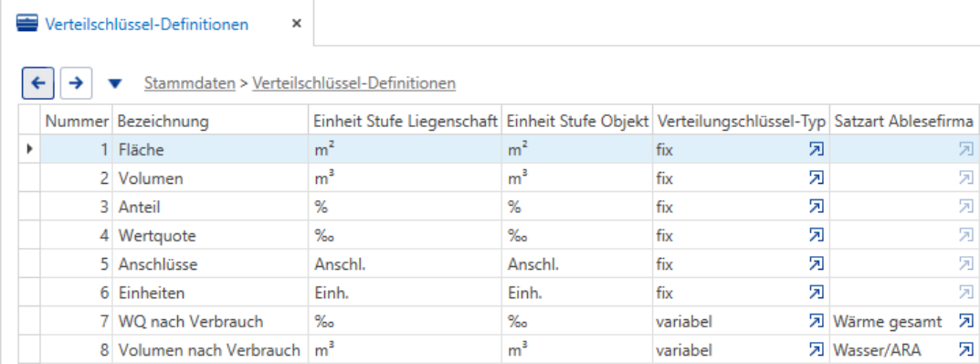This screenshot has width=980, height=364.
Task: Sort by the Nummer column header
Action: 77,120
